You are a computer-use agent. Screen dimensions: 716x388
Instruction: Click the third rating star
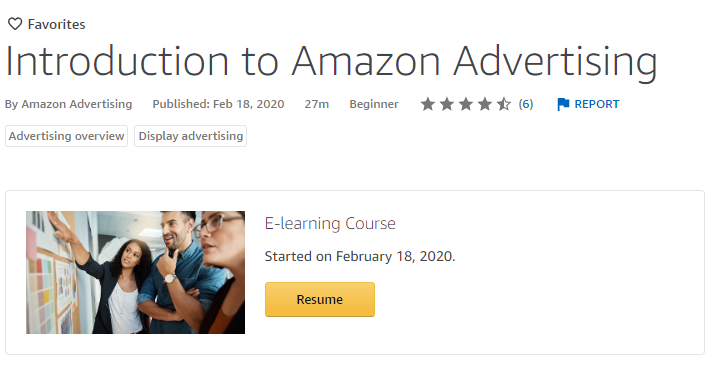point(466,104)
